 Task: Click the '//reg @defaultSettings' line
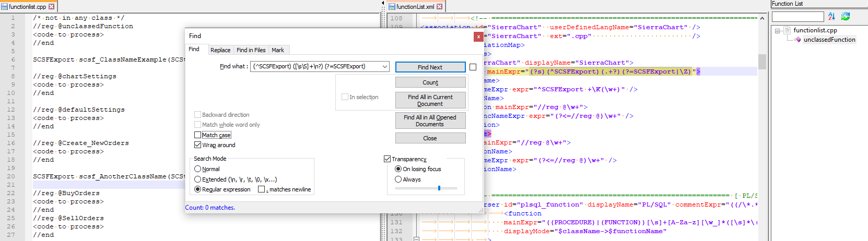pyautogui.click(x=79, y=110)
